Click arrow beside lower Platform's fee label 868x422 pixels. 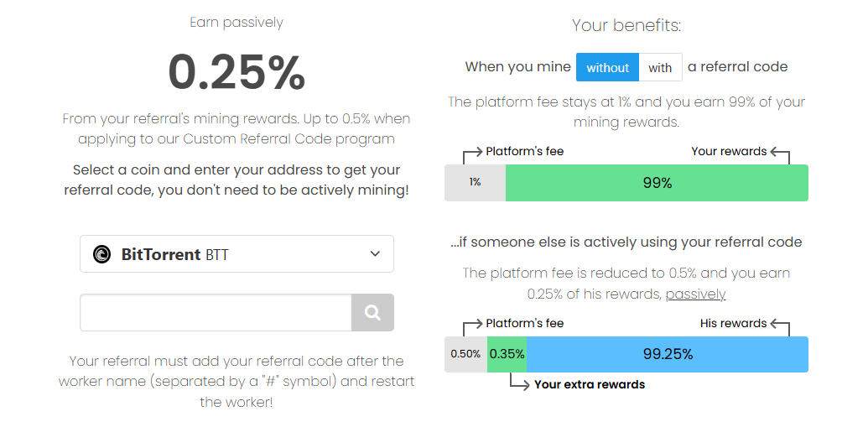tap(472, 326)
